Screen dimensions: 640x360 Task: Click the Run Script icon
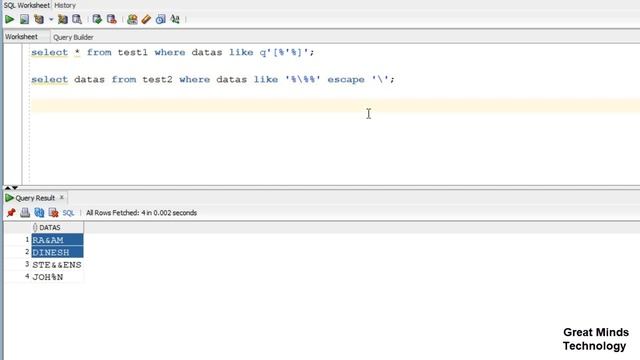point(24,19)
